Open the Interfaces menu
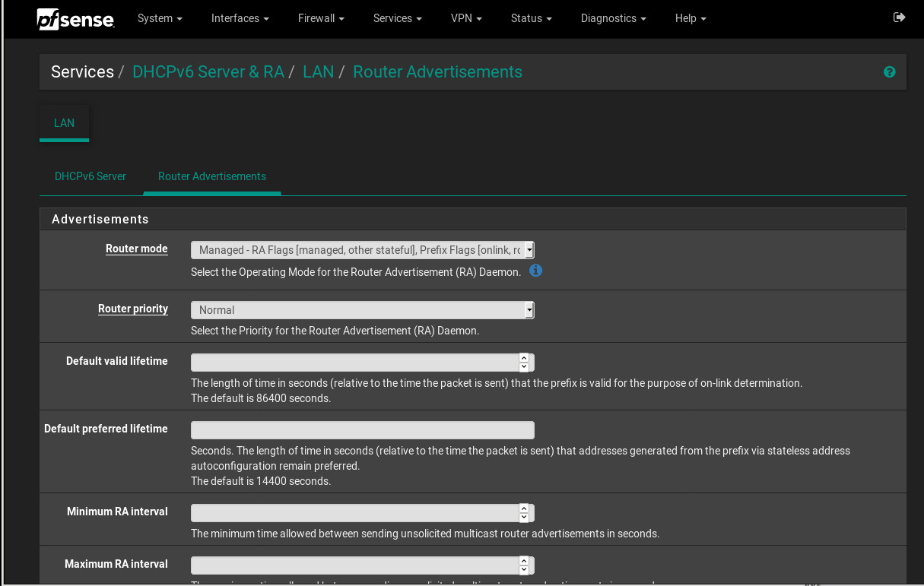Viewport: 924px width, 586px height. click(x=240, y=18)
